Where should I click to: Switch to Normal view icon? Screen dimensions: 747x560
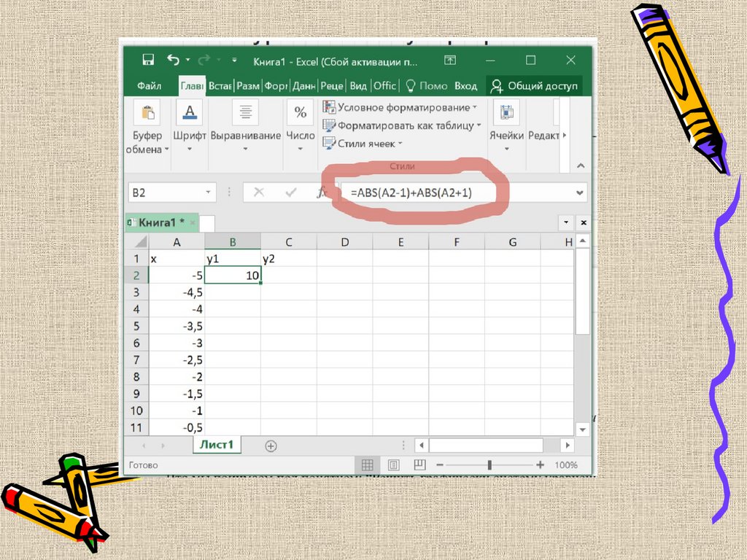coord(368,464)
